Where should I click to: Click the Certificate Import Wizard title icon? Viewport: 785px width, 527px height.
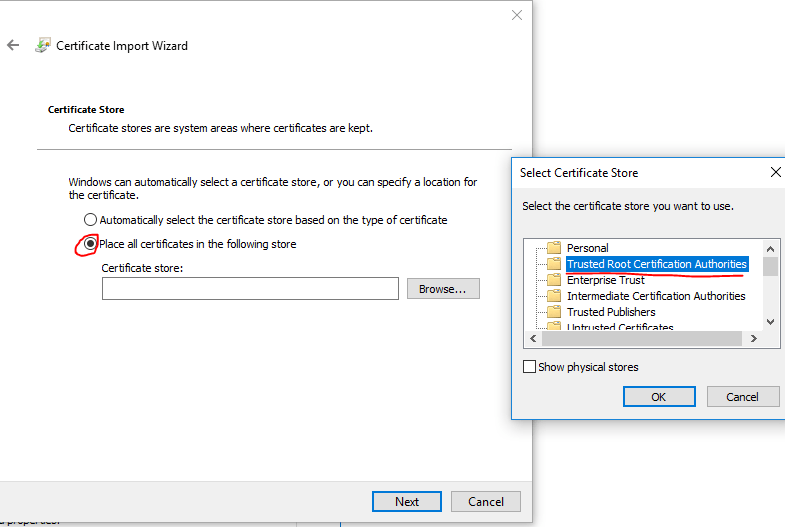point(43,46)
